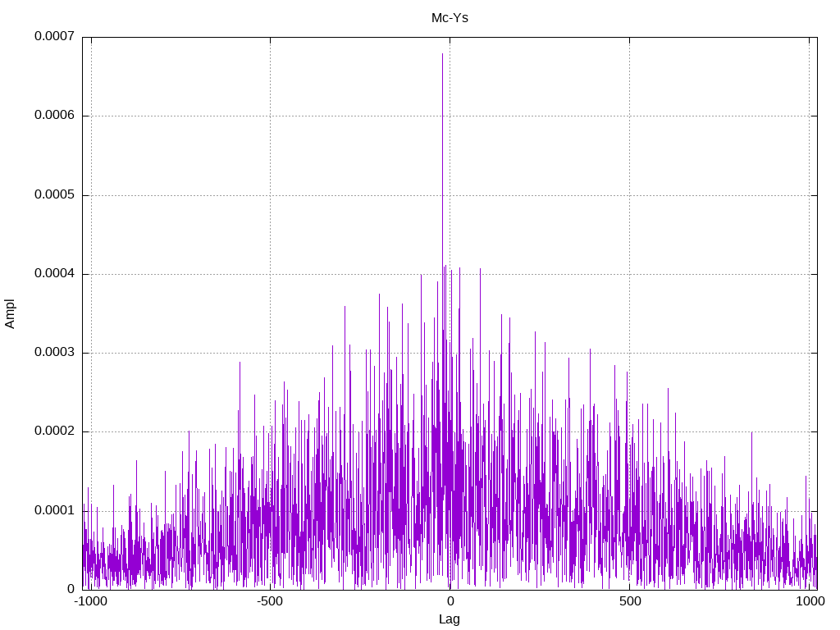
Task: Click the 0.0007 y-axis tick label
Action: pos(55,36)
